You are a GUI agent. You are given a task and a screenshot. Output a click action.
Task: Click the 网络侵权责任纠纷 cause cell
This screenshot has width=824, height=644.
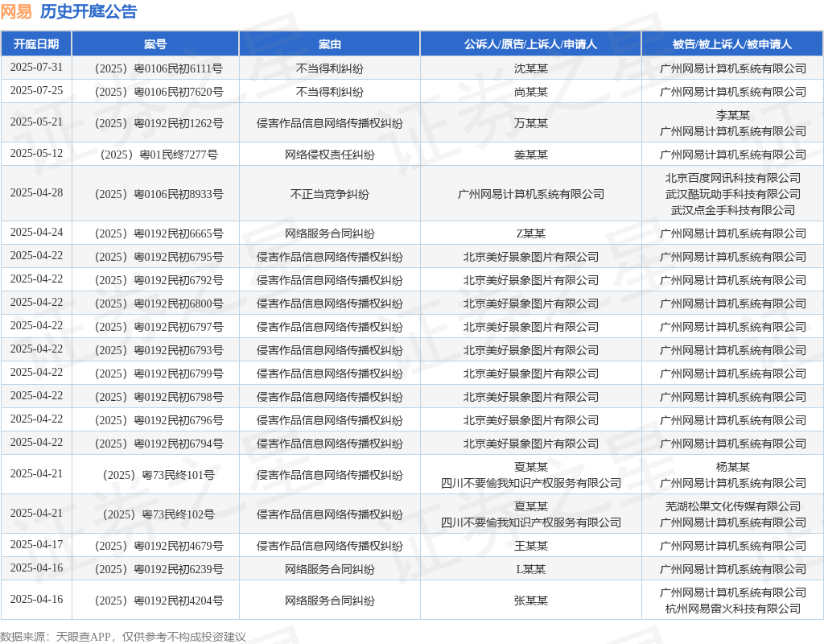pyautogui.click(x=329, y=155)
